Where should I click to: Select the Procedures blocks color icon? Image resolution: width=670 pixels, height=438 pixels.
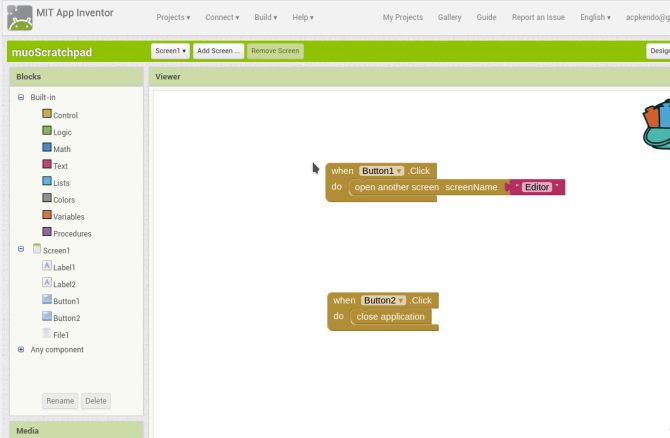click(47, 232)
